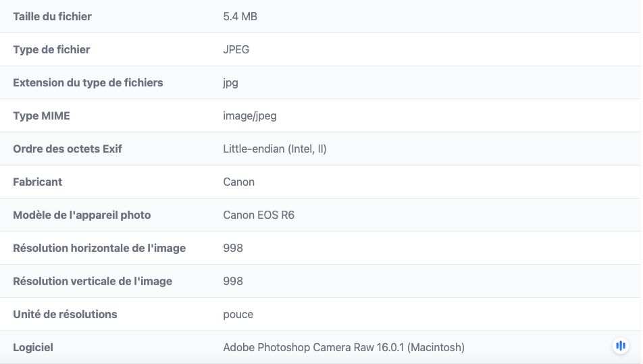Click the horizontal resolution value 998
This screenshot has width=643, height=364.
point(233,249)
